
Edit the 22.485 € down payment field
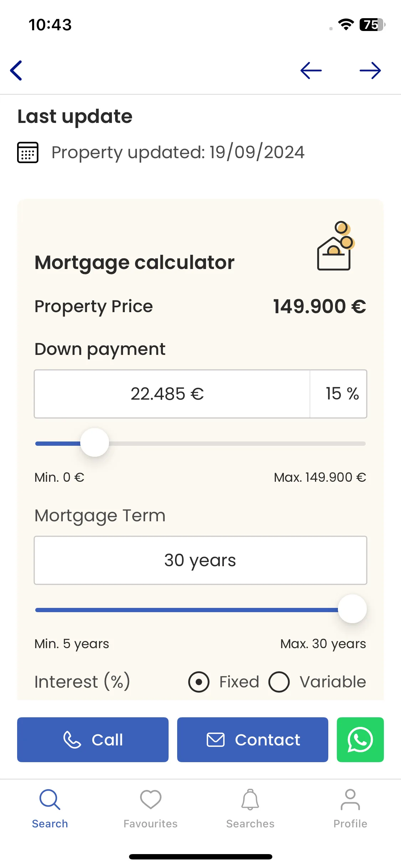[172, 394]
